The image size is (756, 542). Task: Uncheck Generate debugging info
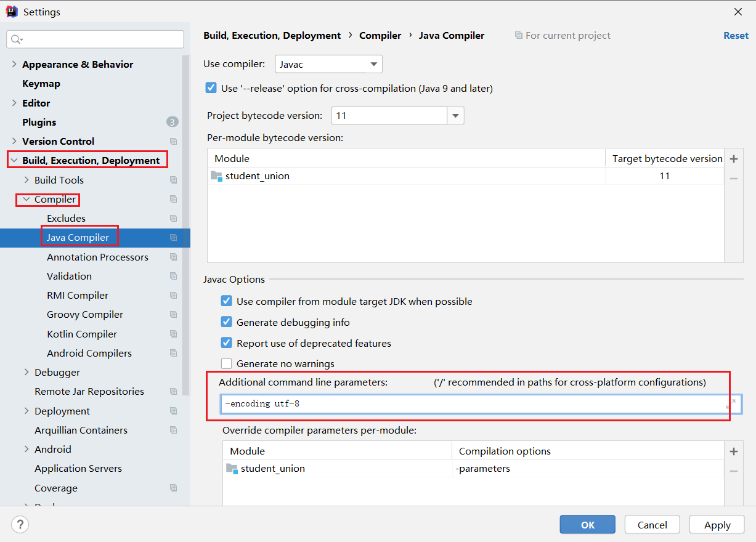click(226, 322)
